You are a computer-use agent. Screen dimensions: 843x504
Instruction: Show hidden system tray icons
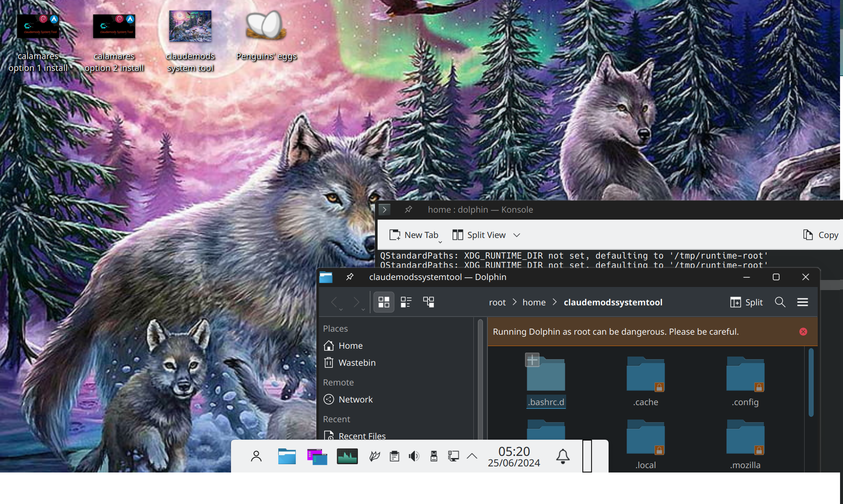[472, 456]
